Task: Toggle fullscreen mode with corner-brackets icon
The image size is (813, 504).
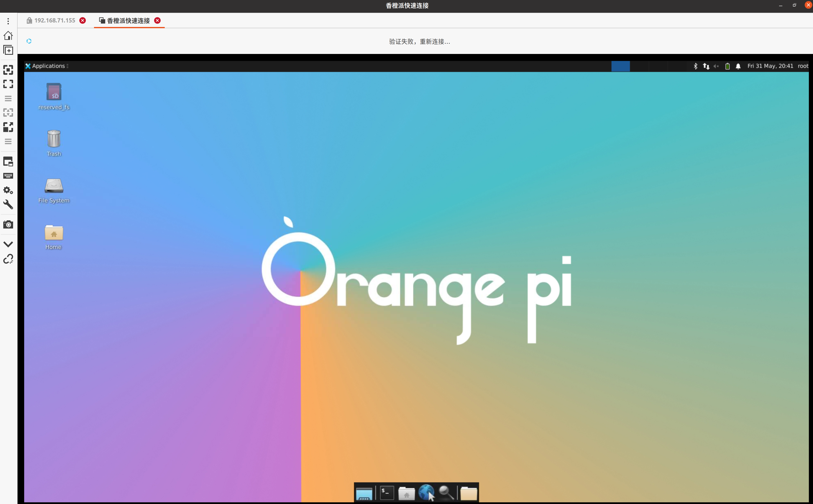Action: pos(8,84)
